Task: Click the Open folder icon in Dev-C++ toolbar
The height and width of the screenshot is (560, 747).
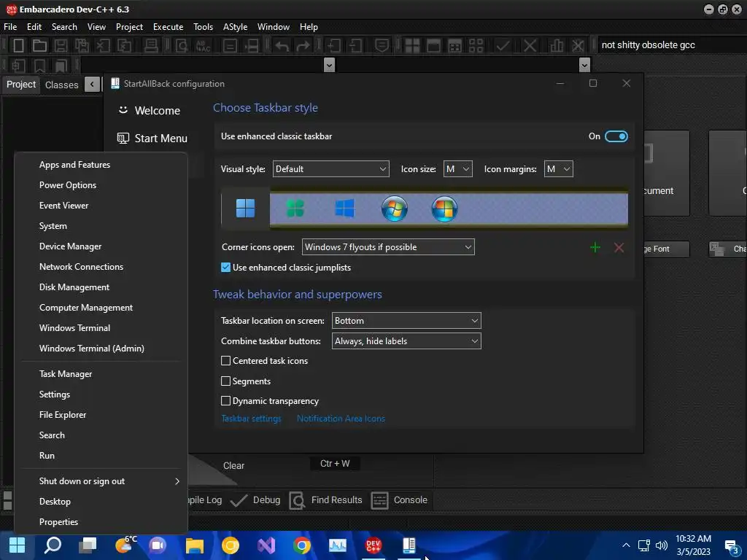Action: pos(39,45)
